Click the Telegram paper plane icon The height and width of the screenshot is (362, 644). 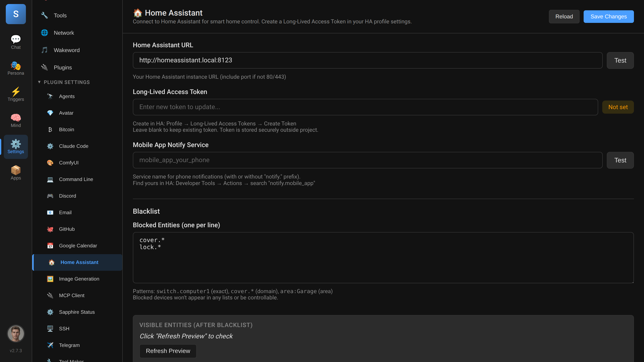coord(50,345)
